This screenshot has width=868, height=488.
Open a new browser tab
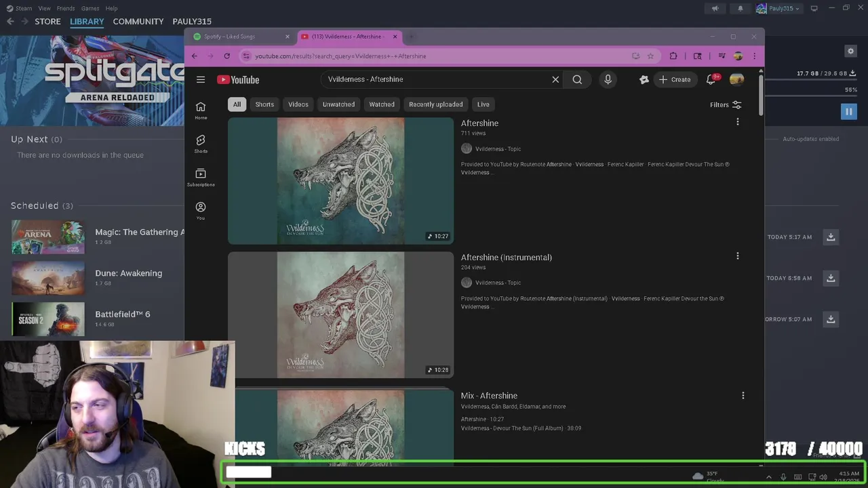coord(411,37)
